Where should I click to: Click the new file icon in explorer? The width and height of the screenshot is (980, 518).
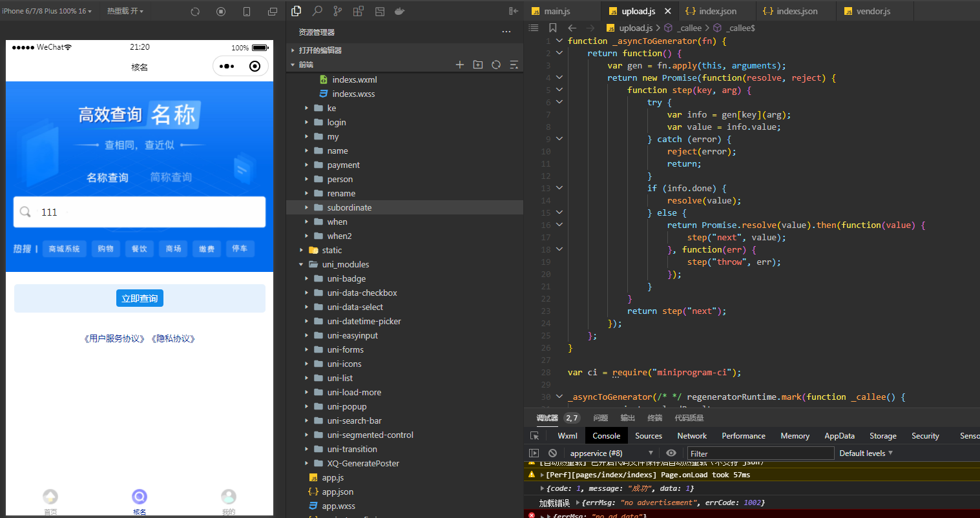point(460,65)
